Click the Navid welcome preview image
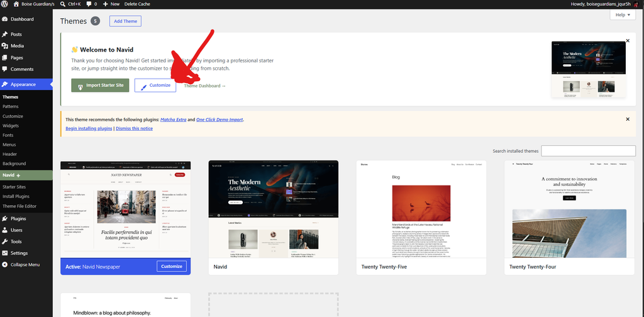This screenshot has height=317, width=644. coord(588,69)
